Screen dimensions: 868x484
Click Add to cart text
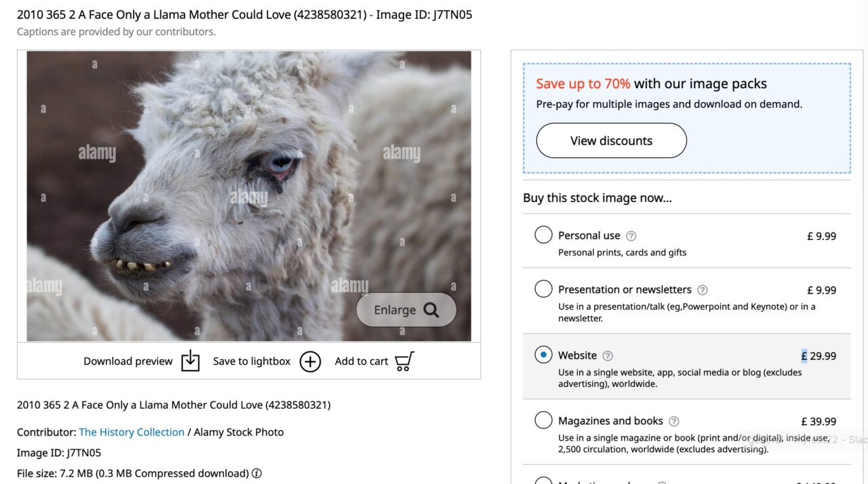(x=361, y=361)
